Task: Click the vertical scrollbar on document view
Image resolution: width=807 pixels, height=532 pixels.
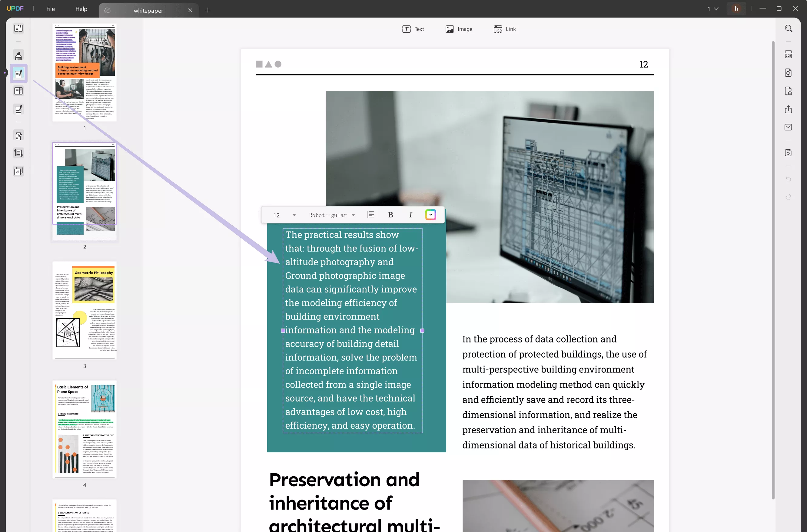Action: (x=773, y=270)
